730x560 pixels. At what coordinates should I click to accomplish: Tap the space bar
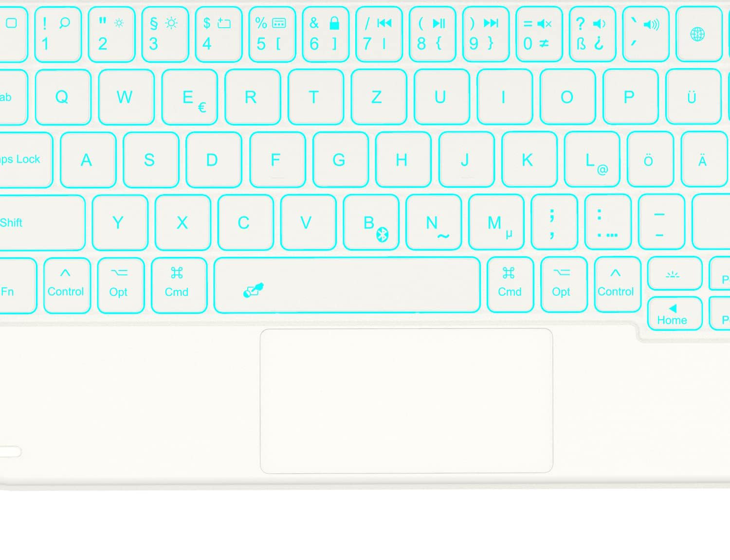pyautogui.click(x=347, y=285)
